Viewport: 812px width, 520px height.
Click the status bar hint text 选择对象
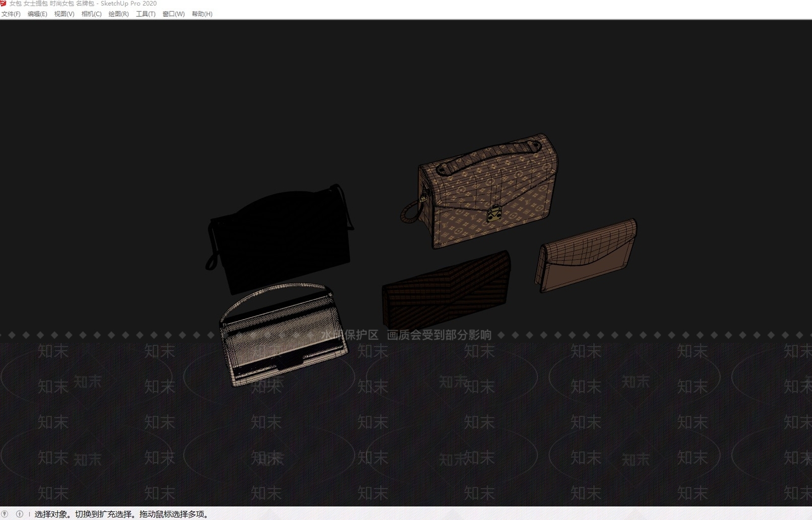point(51,514)
